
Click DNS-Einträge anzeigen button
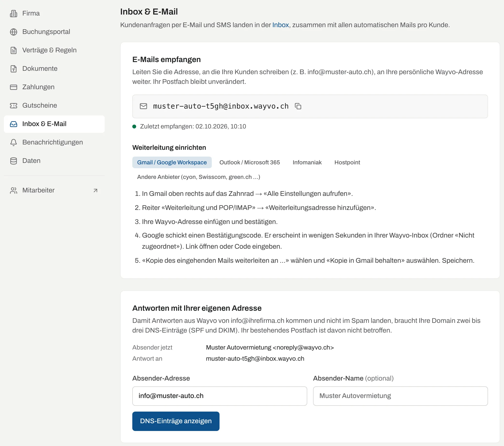point(176,421)
